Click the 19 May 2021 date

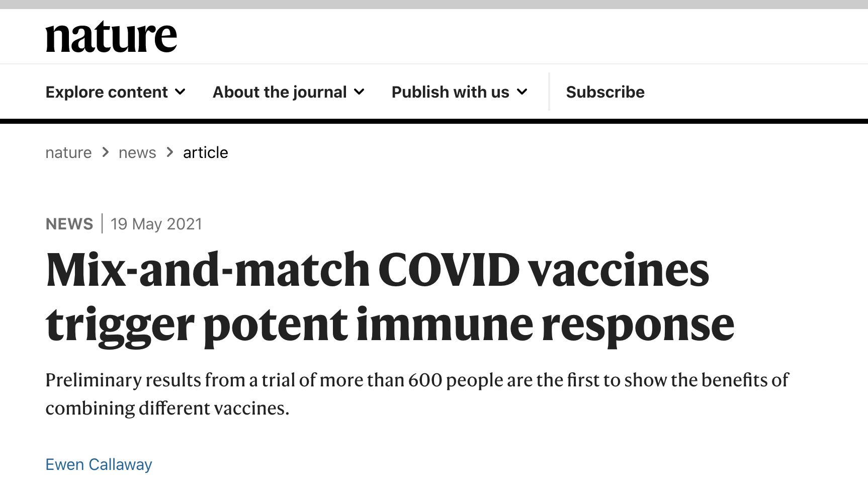coord(156,224)
